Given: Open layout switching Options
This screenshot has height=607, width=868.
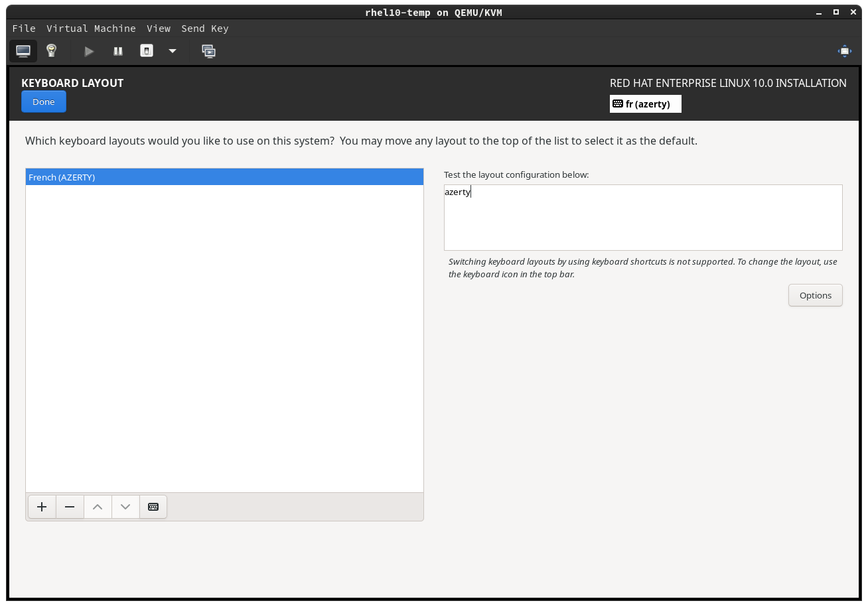Looking at the screenshot, I should (x=816, y=295).
